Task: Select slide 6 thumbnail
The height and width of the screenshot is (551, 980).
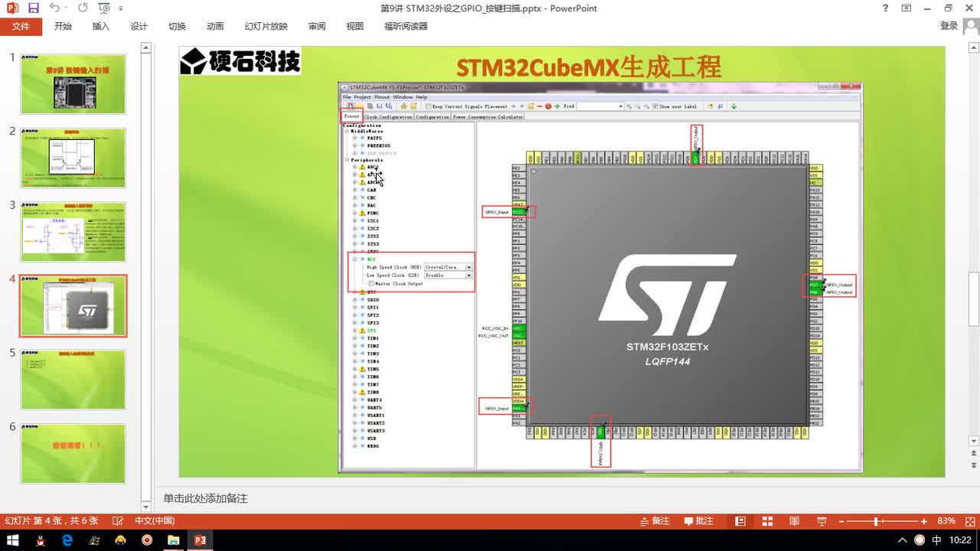Action: pyautogui.click(x=73, y=454)
